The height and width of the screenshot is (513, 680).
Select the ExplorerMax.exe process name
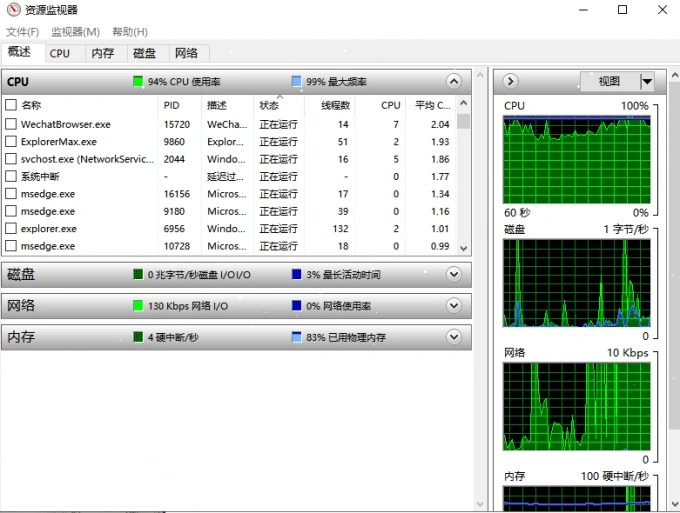(59, 142)
